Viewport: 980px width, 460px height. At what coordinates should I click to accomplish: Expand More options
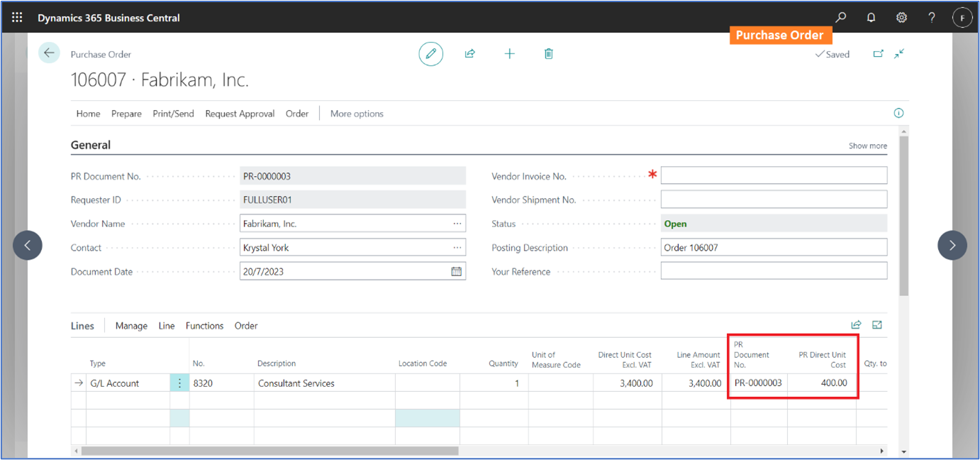click(x=357, y=114)
